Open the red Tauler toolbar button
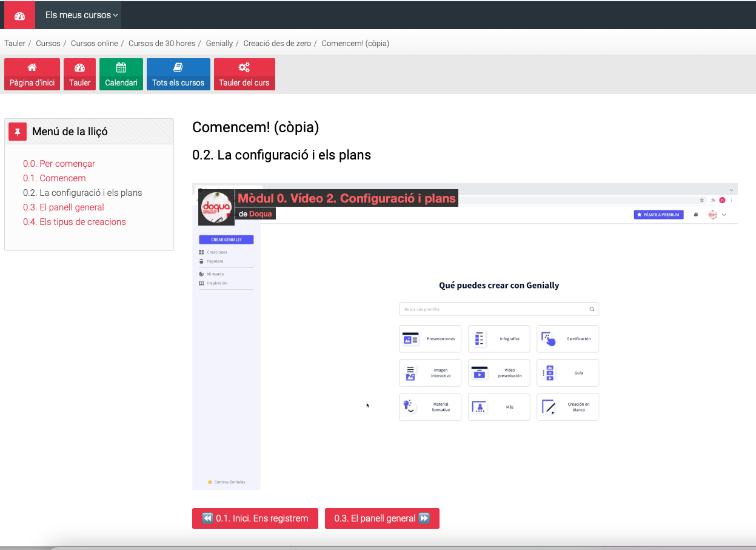Viewport: 756px width, 550px height. pos(79,75)
